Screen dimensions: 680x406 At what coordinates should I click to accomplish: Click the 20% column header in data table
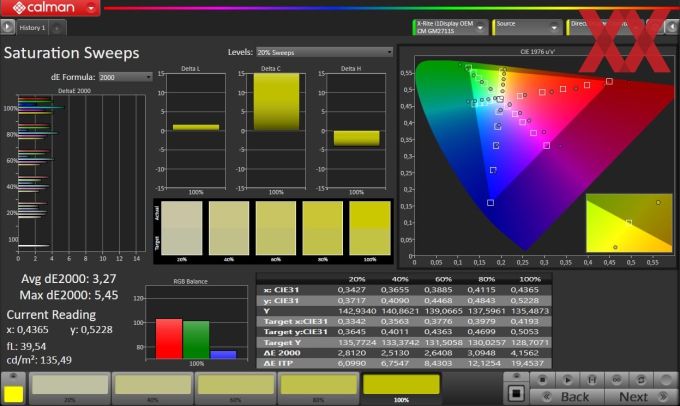point(356,279)
